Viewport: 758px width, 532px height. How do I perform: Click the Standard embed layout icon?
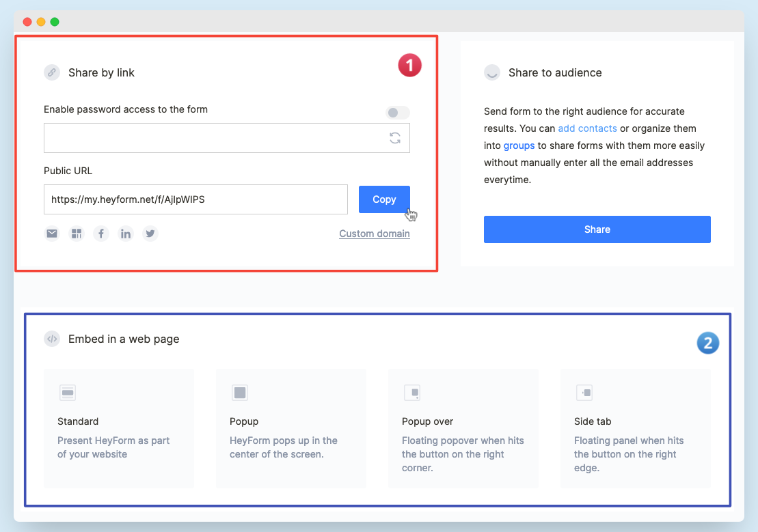coord(68,393)
